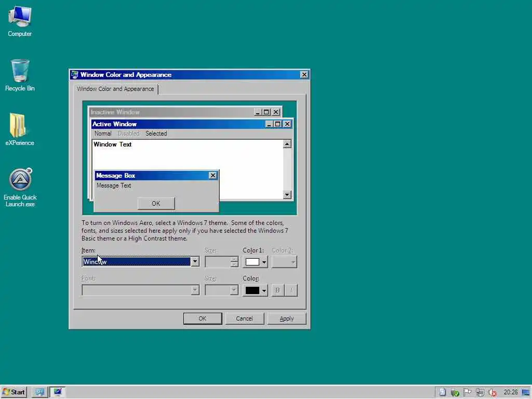The height and width of the screenshot is (399, 532).
Task: Expand the Item dropdown arrow
Action: tap(195, 262)
